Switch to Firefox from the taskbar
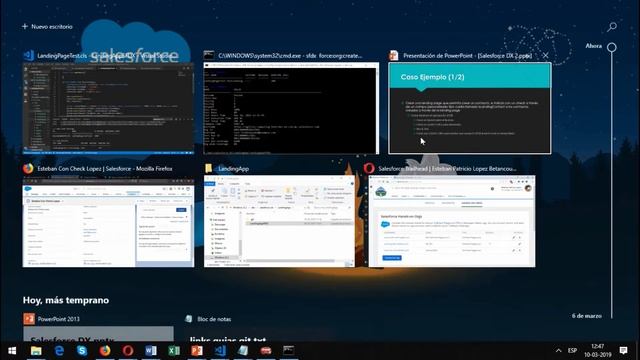The height and width of the screenshot is (360, 640). [105, 351]
